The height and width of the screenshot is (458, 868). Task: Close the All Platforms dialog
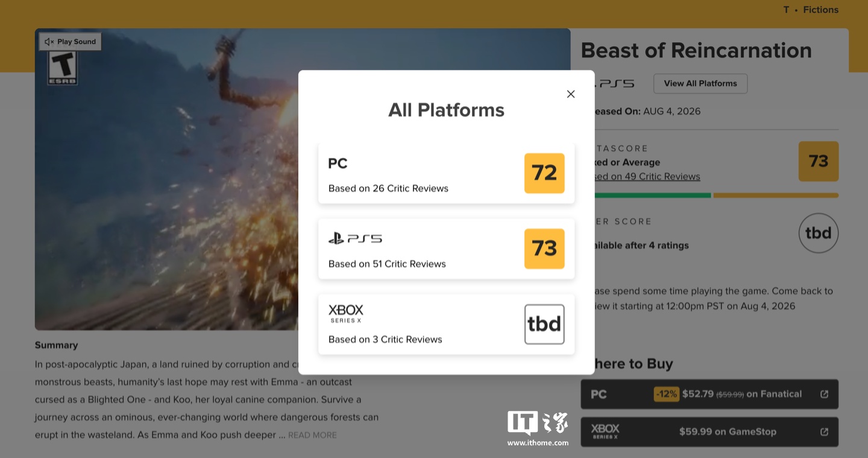[571, 94]
